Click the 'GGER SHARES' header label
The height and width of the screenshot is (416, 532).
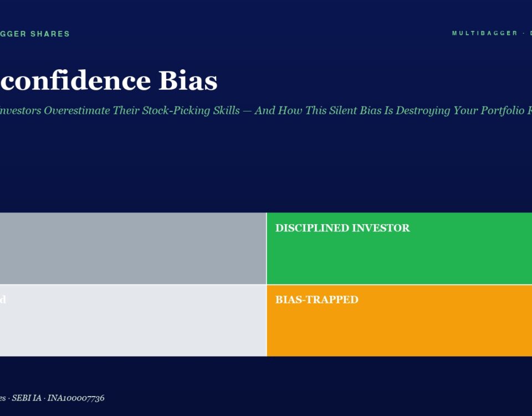tap(35, 34)
